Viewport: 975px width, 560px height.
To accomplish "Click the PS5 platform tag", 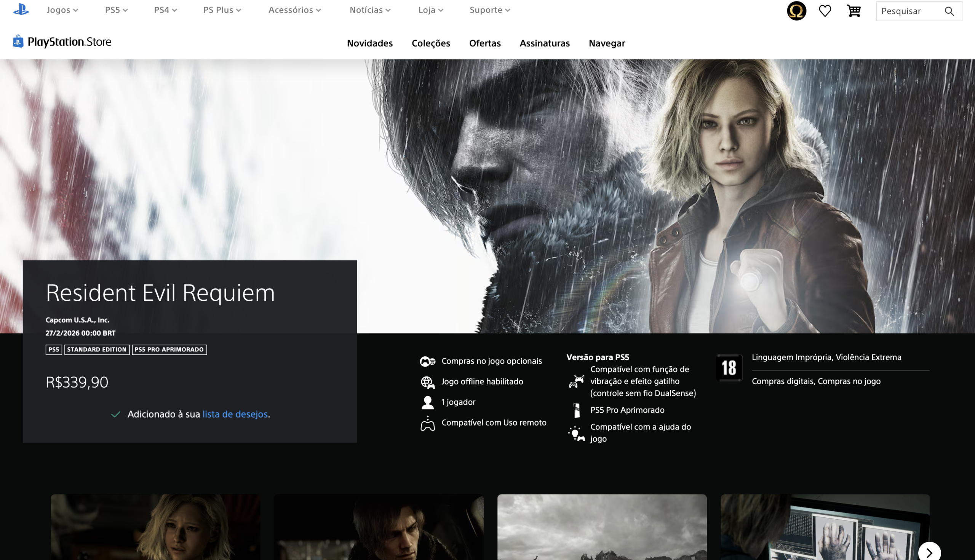I will click(x=54, y=349).
